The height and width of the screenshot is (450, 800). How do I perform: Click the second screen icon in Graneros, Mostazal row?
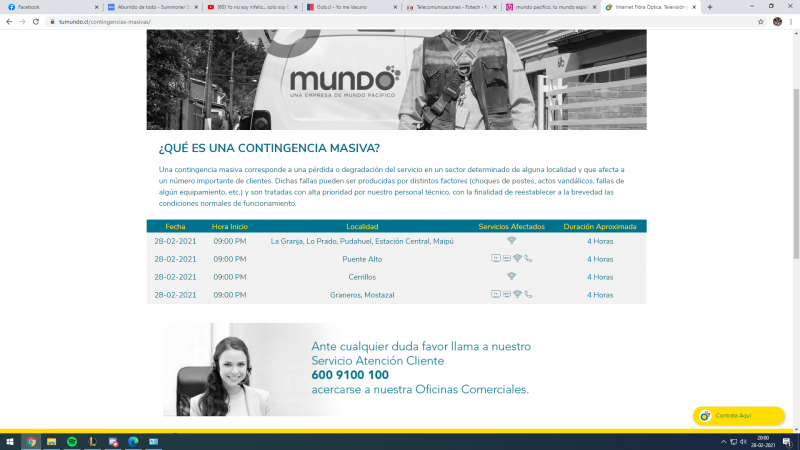point(507,294)
